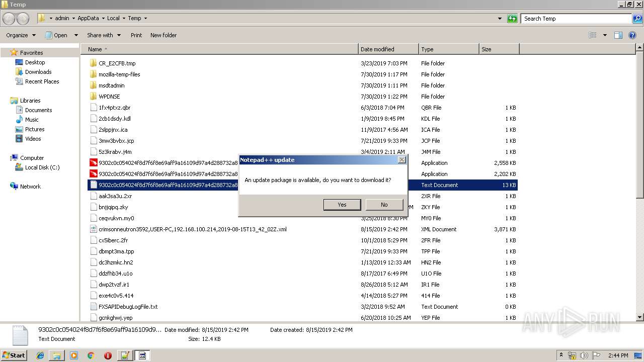Click the vertical scrollbar down arrow
This screenshot has width=644, height=362.
click(x=640, y=317)
